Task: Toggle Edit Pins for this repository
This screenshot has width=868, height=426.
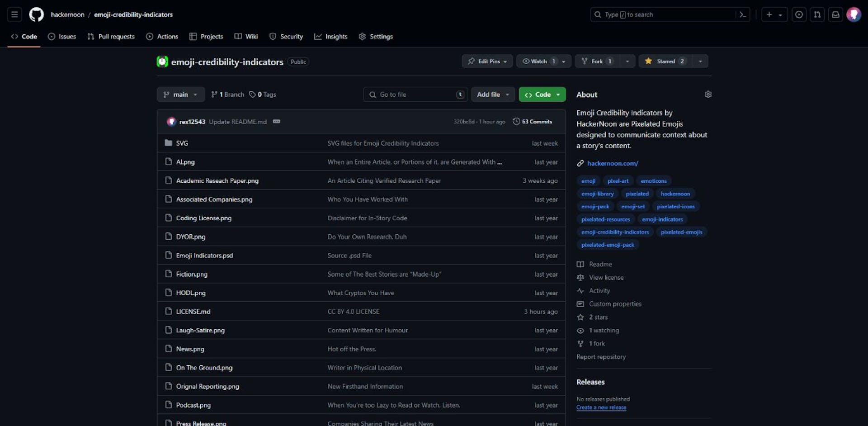Action: coord(487,61)
